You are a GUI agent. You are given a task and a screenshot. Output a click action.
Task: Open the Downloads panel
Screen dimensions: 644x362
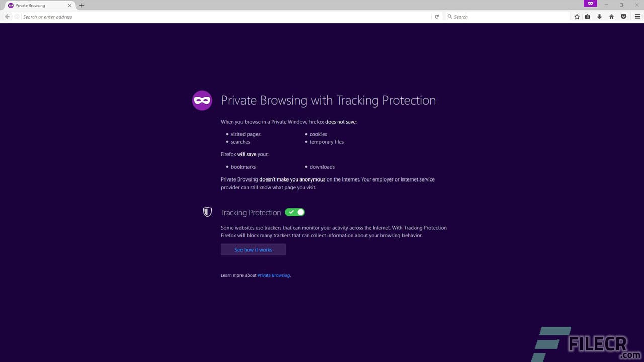(x=599, y=16)
